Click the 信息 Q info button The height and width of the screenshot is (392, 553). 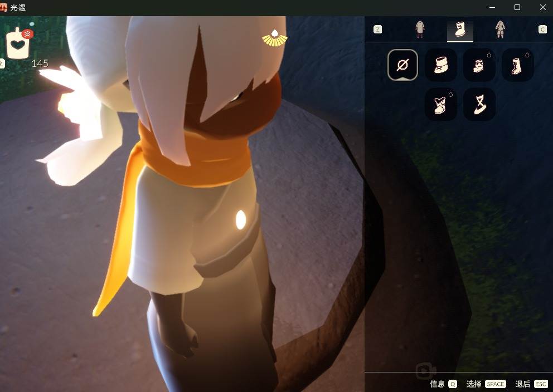[x=443, y=384]
